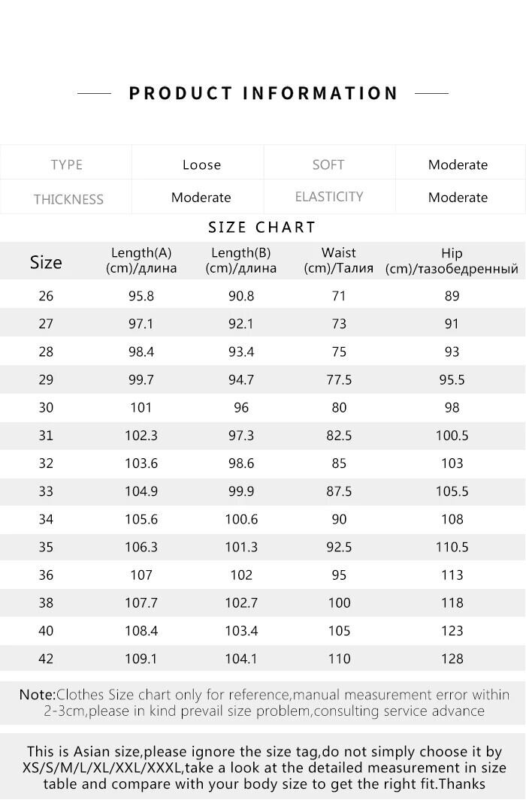
Task: Click the 110.5 hip measurement
Action: coord(452,548)
